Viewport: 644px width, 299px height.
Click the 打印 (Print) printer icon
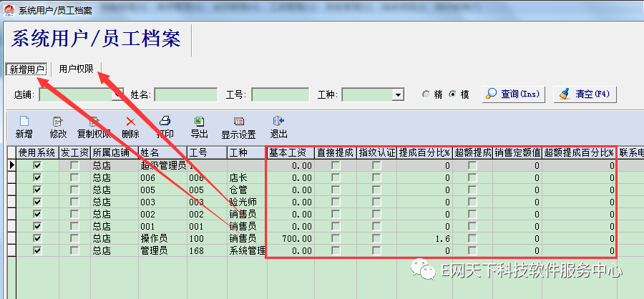point(165,122)
